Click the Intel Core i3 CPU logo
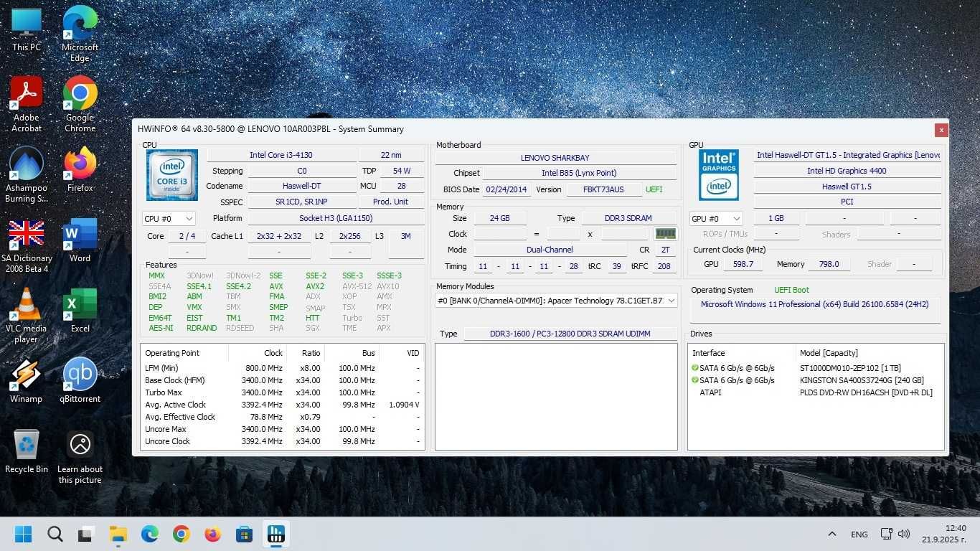 pos(172,175)
